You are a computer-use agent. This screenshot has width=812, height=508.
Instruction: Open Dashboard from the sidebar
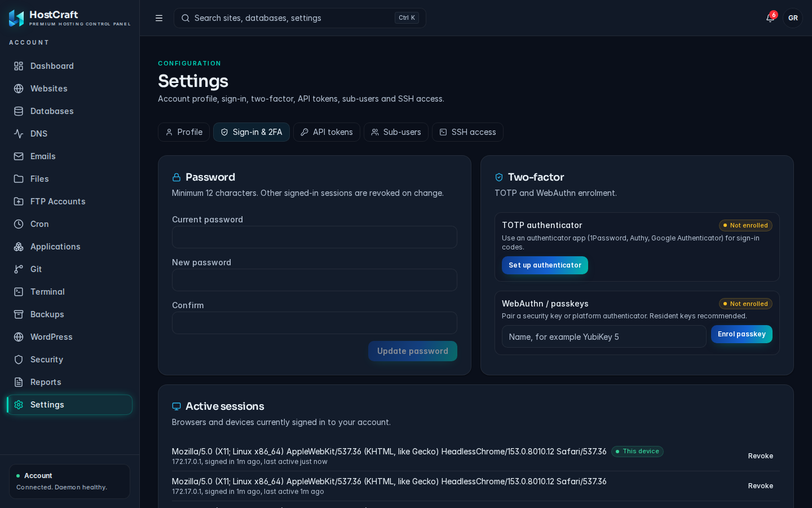tap(69, 66)
